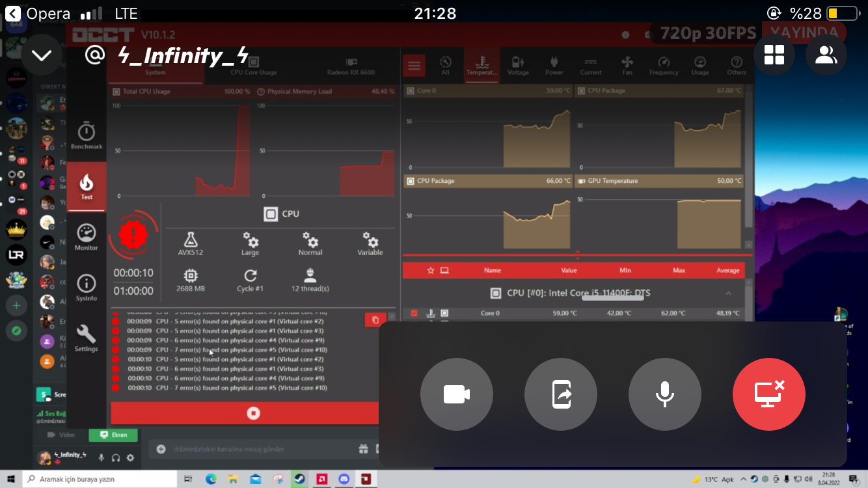Select the Radeon RX 6600 tab
The width and height of the screenshot is (868, 488).
point(351,66)
